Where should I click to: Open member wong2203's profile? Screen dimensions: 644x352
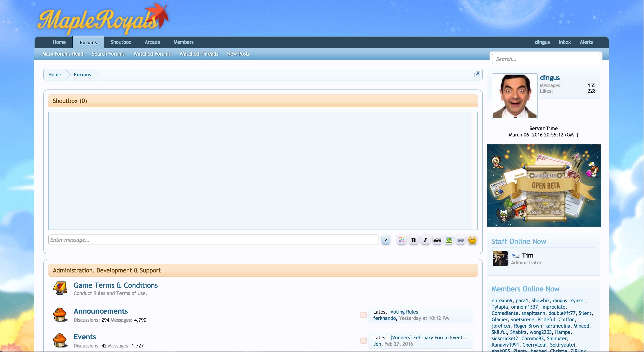tap(541, 332)
